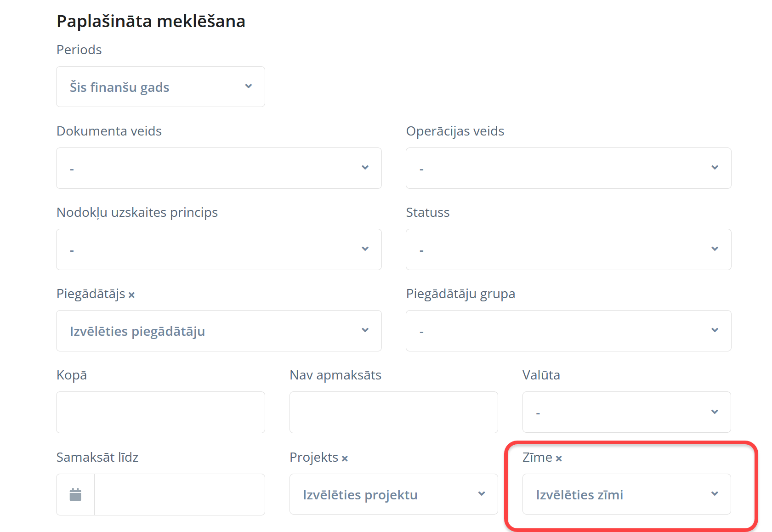Expand the Dokumenta veids dropdown
The image size is (772, 532).
[219, 168]
